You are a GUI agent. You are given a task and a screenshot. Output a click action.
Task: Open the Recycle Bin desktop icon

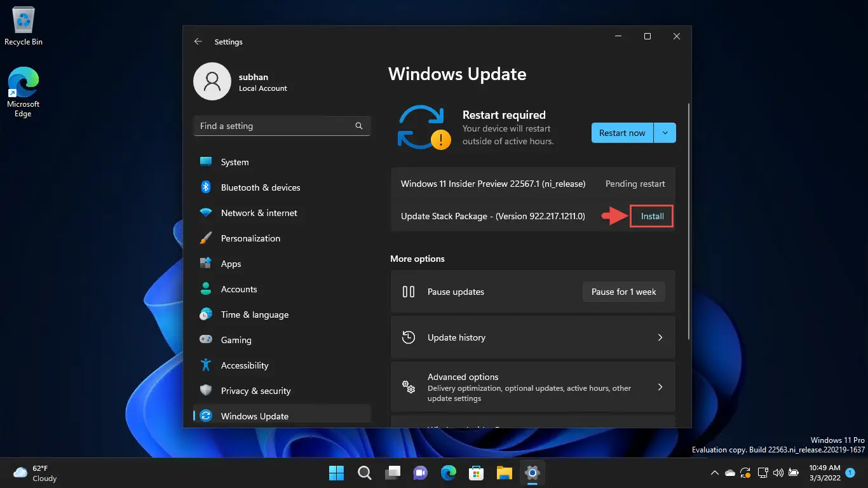pyautogui.click(x=24, y=27)
